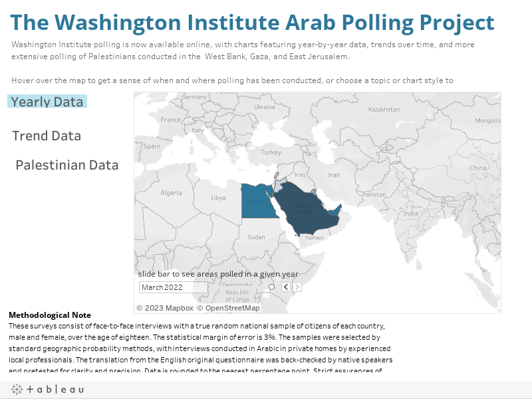532x399 pixels.
Task: Click the Methodological Note heading
Action: [x=50, y=315]
